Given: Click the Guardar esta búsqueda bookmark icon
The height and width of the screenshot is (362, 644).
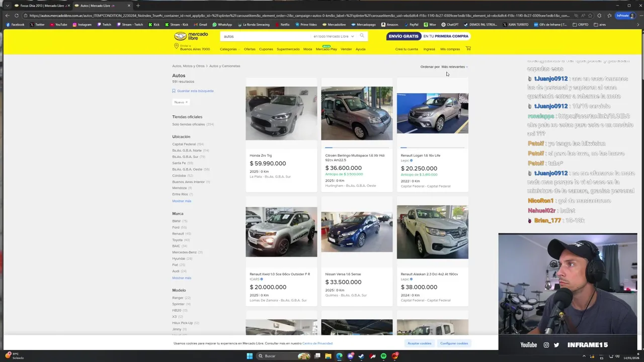Looking at the screenshot, I should point(174,91).
